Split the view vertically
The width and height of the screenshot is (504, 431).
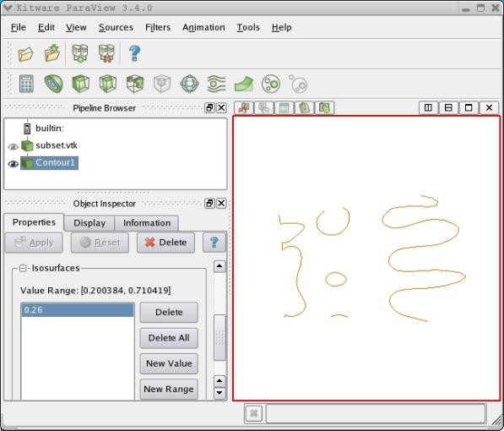[448, 107]
